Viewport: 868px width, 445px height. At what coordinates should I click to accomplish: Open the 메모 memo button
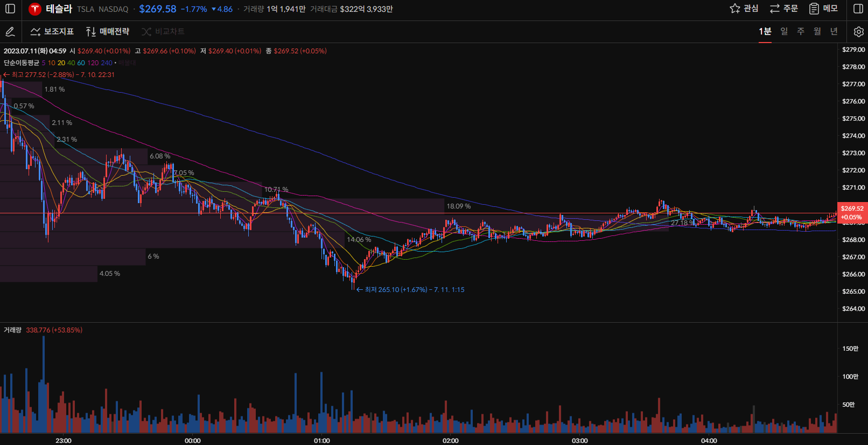823,9
